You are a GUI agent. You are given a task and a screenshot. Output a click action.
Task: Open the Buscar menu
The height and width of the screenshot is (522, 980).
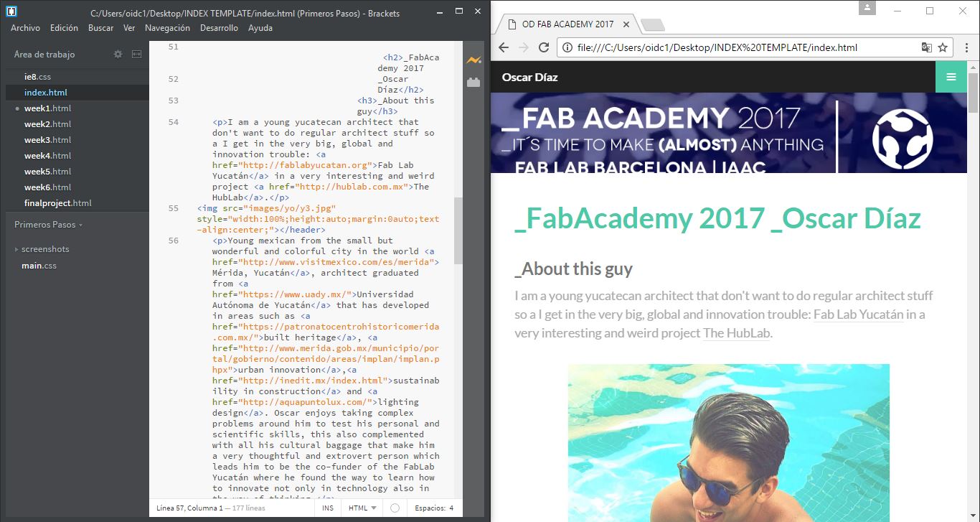pyautogui.click(x=101, y=28)
